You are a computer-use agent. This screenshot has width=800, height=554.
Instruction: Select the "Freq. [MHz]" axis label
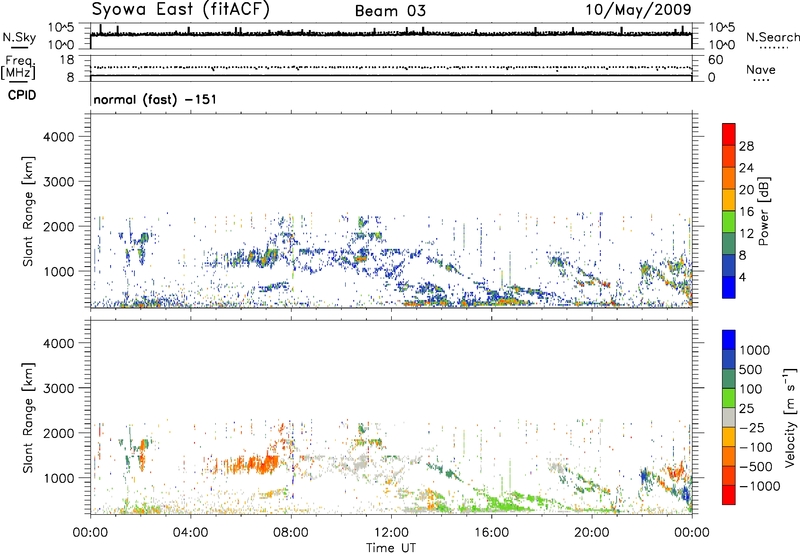(x=18, y=68)
